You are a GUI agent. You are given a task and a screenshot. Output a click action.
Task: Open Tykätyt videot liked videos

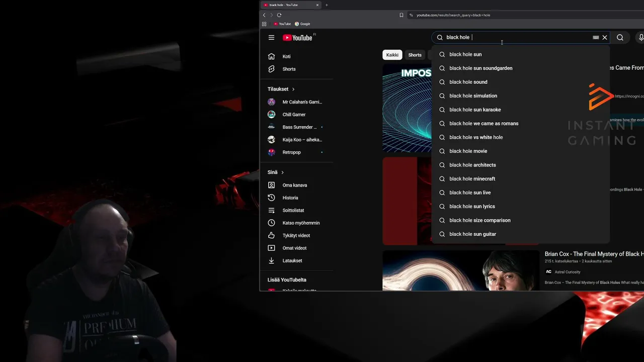[x=297, y=235]
